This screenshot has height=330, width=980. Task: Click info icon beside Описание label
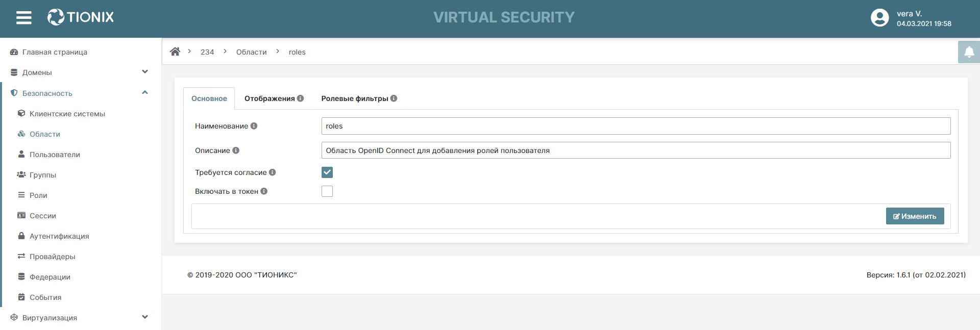(x=236, y=150)
